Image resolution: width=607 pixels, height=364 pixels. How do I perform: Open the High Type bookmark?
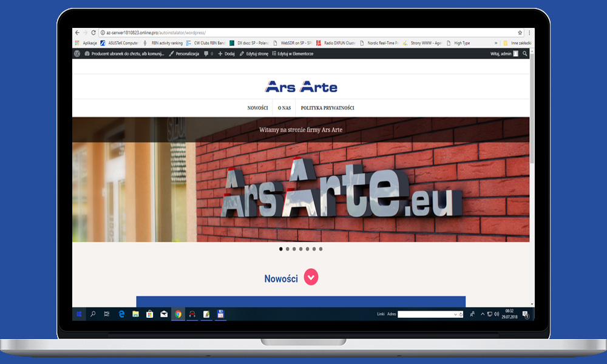[458, 43]
